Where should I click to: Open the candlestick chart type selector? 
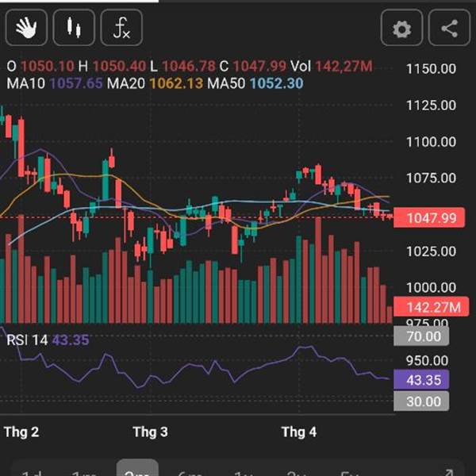[x=74, y=28]
